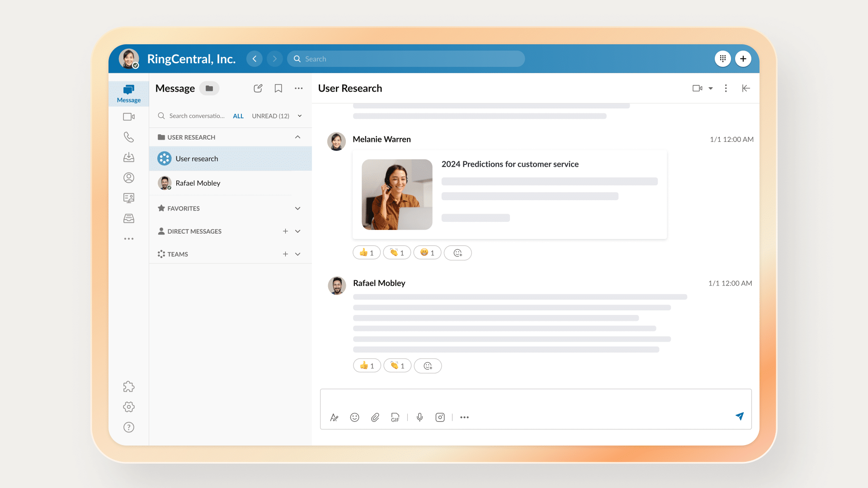Expand the FAVORITES section
Viewport: 868px width, 488px height.
click(297, 208)
